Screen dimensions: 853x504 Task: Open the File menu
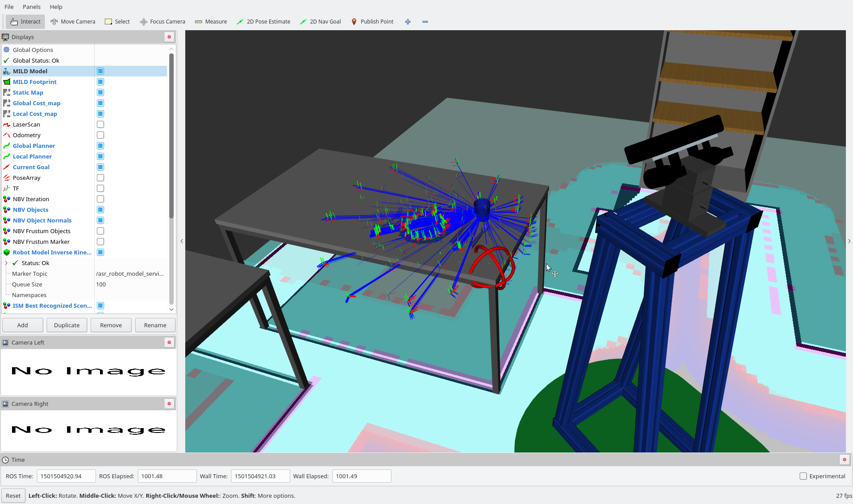point(9,7)
